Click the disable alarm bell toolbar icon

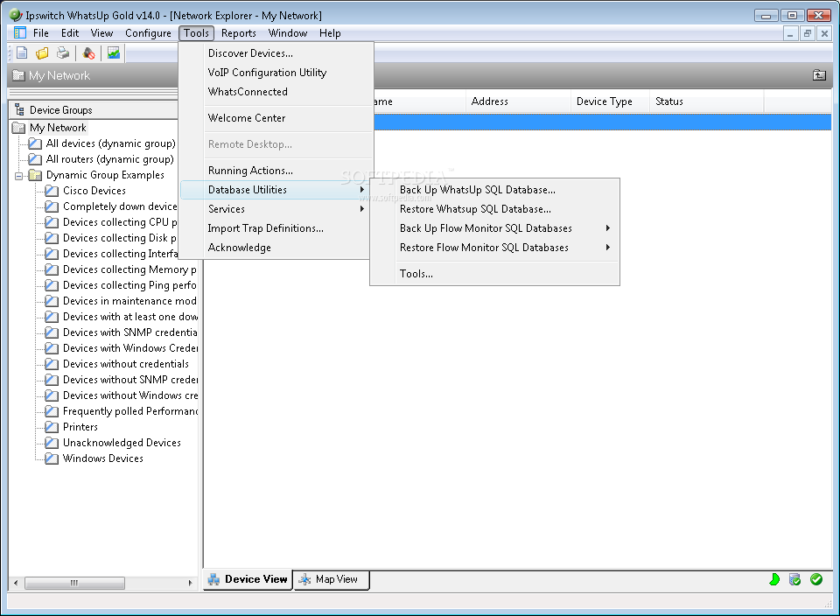coord(89,53)
